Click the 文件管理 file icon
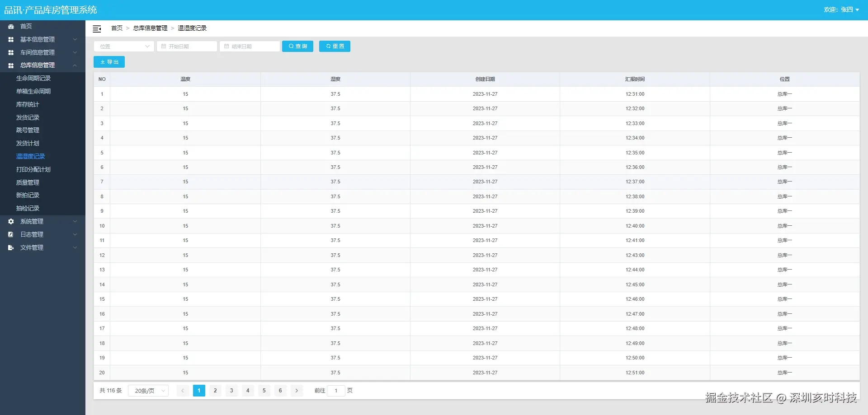 (x=11, y=248)
